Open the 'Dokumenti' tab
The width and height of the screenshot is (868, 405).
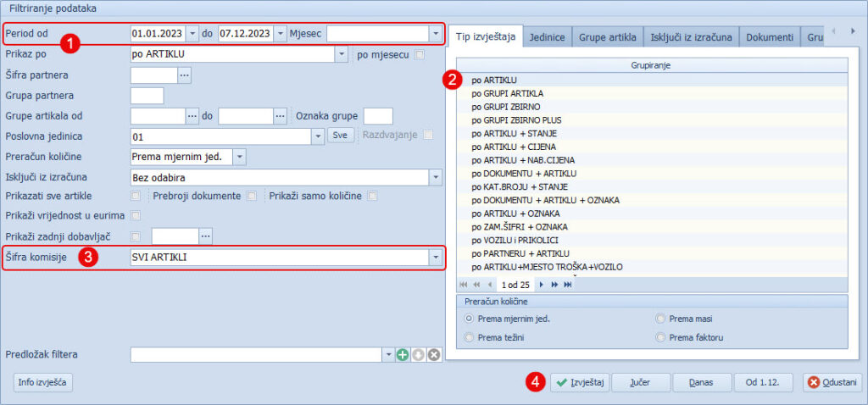(770, 37)
